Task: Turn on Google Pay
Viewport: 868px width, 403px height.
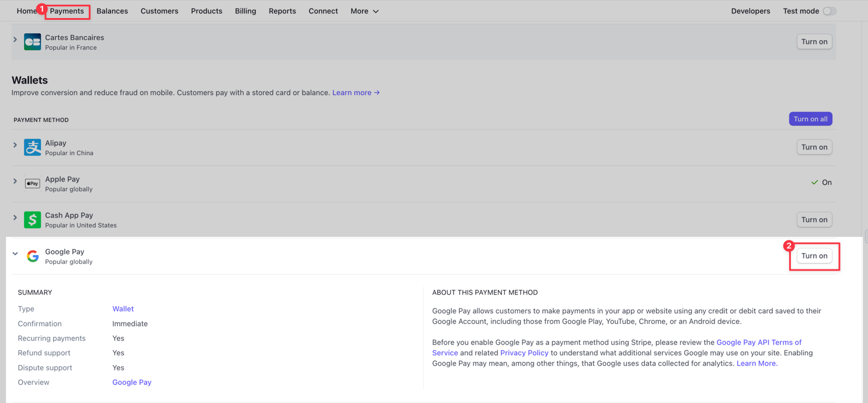Action: (814, 256)
